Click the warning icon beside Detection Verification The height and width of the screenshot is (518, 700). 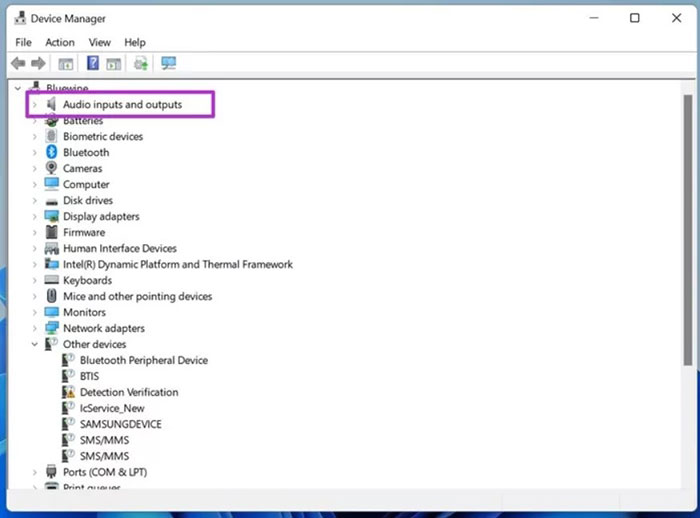69,392
